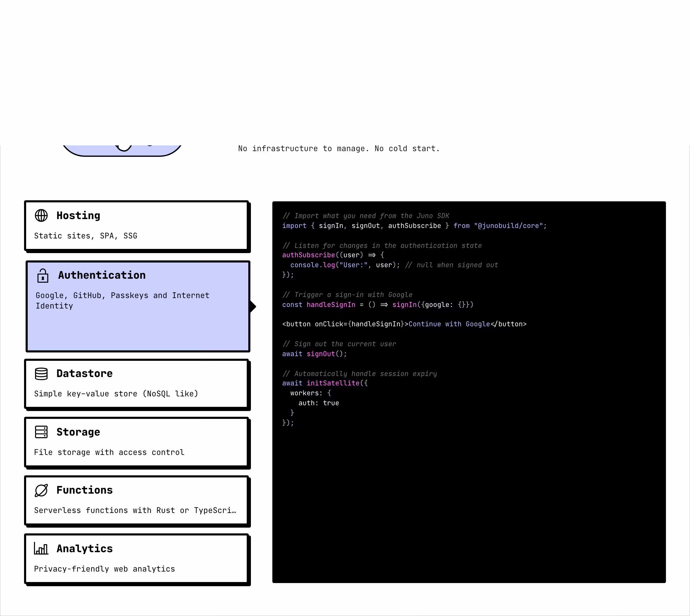Open the Storage feature title
This screenshot has height=616, width=690.
[78, 432]
